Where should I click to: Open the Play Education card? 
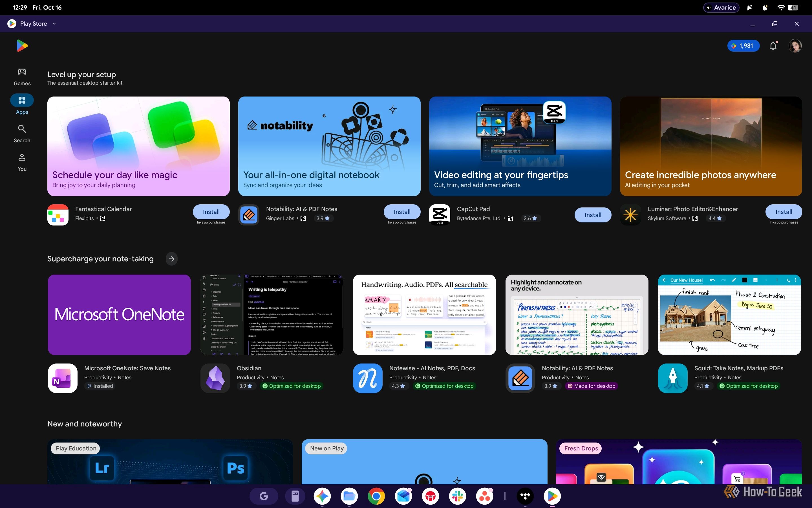170,462
